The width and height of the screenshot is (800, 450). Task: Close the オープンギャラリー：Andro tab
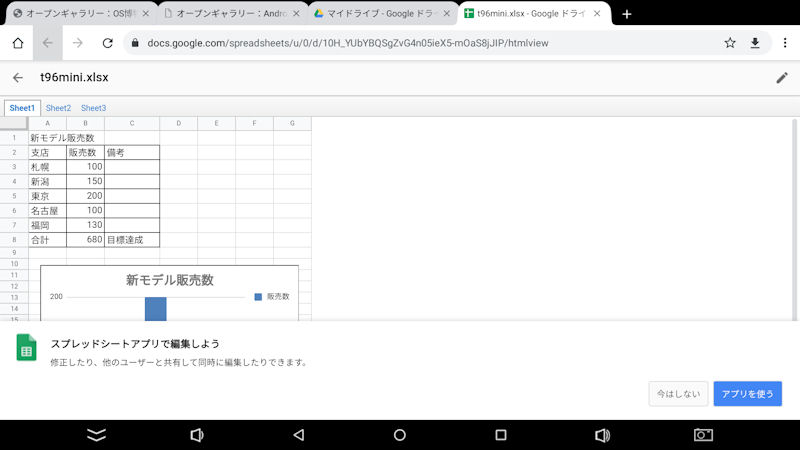coord(296,14)
